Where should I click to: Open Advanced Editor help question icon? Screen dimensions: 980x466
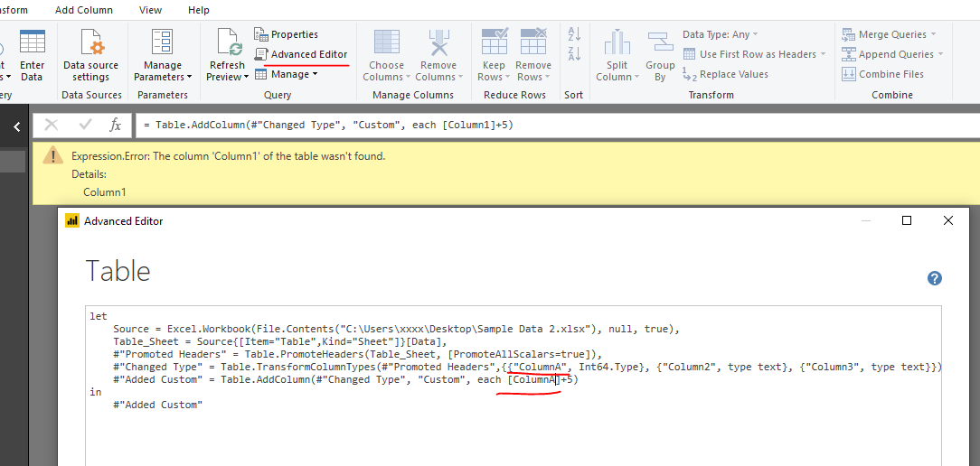point(935,278)
